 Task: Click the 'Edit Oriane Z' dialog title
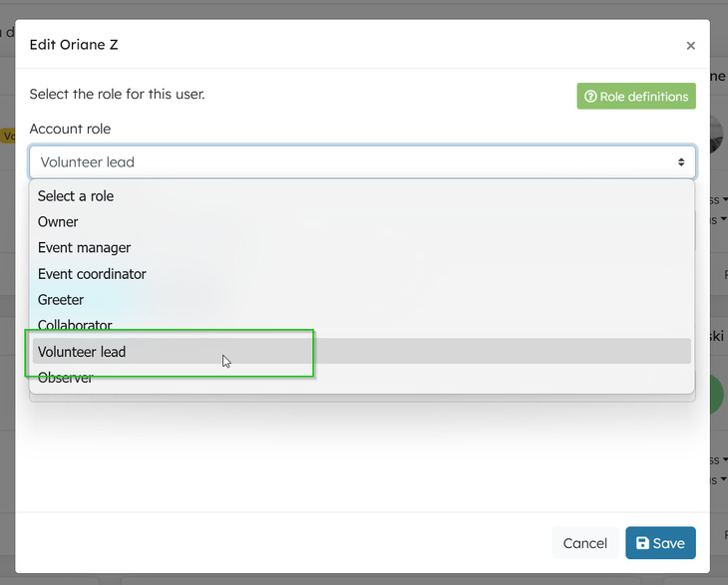[x=74, y=45]
